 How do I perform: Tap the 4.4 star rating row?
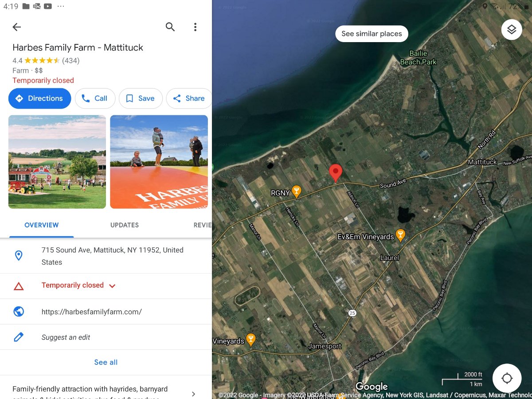pyautogui.click(x=46, y=60)
